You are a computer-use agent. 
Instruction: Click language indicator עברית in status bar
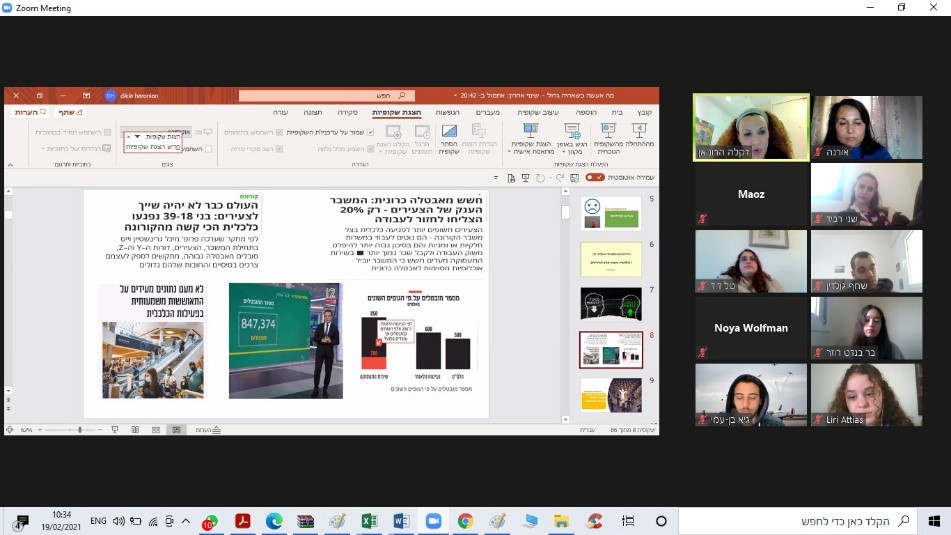(x=587, y=429)
